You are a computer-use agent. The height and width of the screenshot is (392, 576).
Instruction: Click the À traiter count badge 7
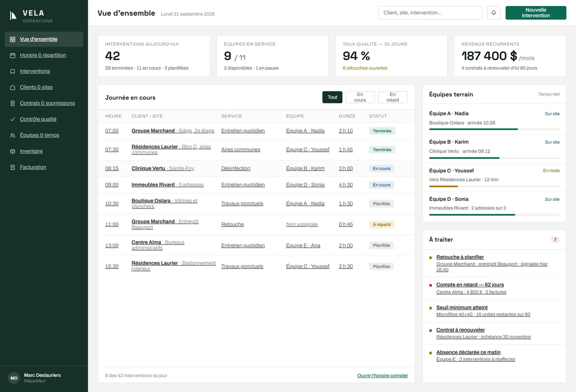pyautogui.click(x=555, y=240)
